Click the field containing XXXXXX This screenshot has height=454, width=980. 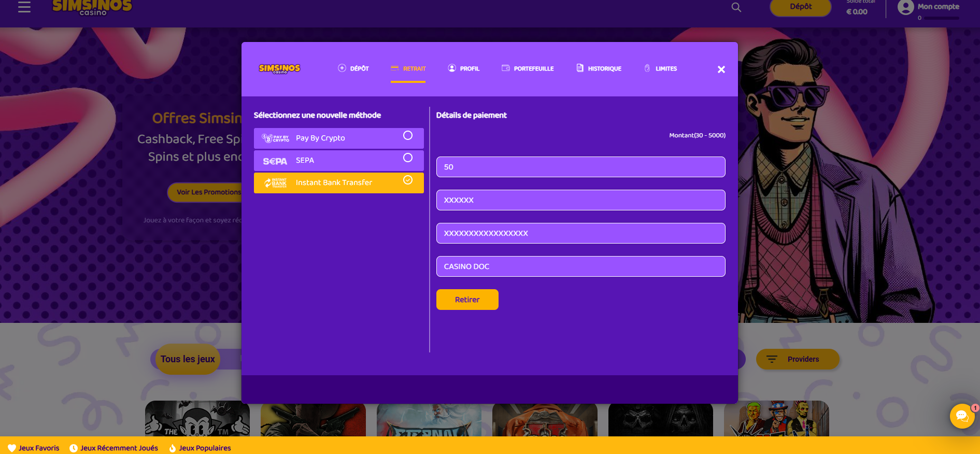[x=581, y=200]
